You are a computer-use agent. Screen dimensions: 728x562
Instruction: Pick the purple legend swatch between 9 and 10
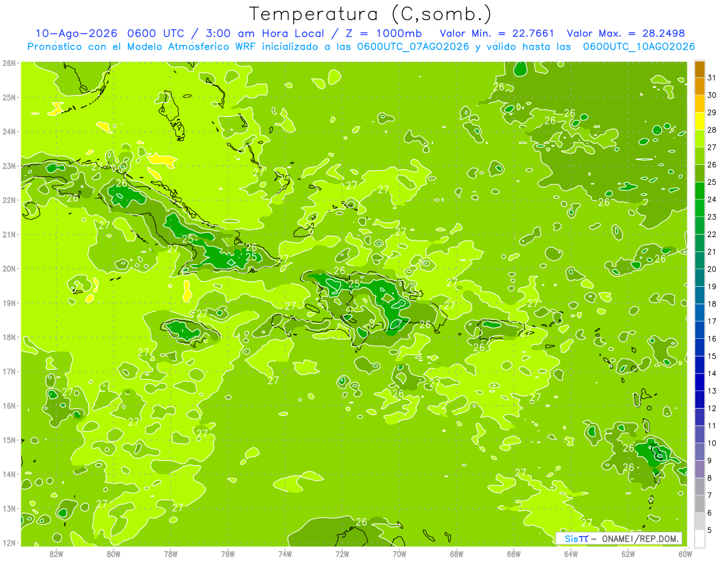pos(699,452)
